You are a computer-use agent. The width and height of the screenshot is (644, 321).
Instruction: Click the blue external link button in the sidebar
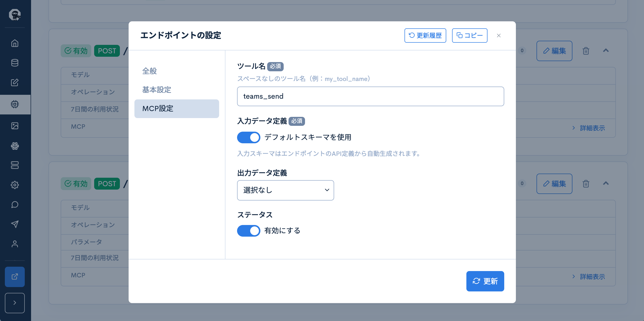pos(15,277)
